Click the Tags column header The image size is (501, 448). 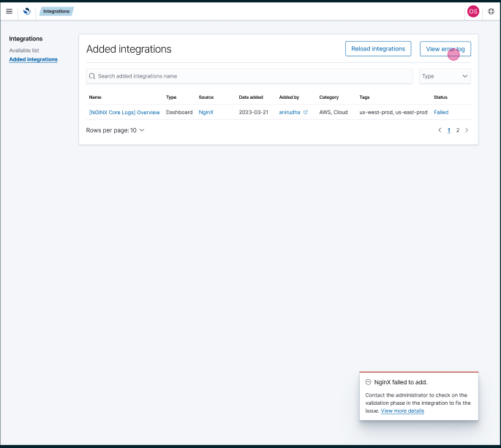click(364, 97)
